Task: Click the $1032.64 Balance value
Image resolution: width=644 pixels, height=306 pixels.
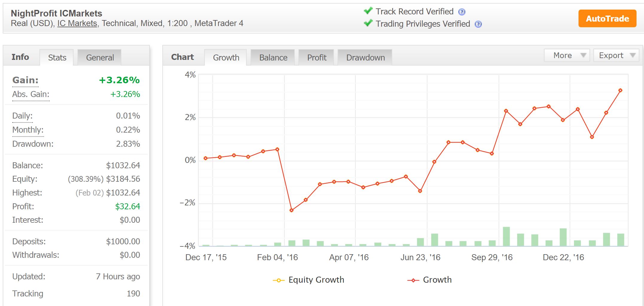Action: click(123, 166)
